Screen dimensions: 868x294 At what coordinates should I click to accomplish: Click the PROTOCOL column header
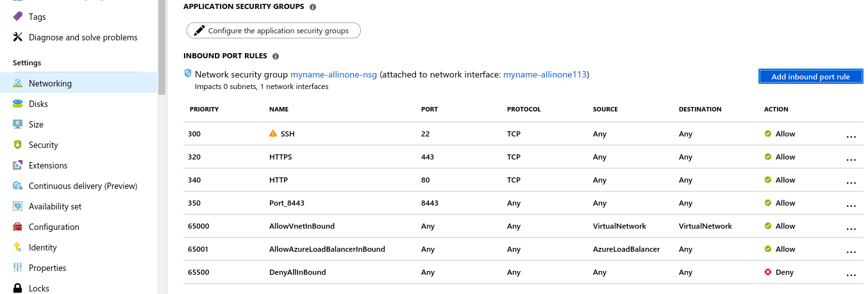pyautogui.click(x=524, y=110)
